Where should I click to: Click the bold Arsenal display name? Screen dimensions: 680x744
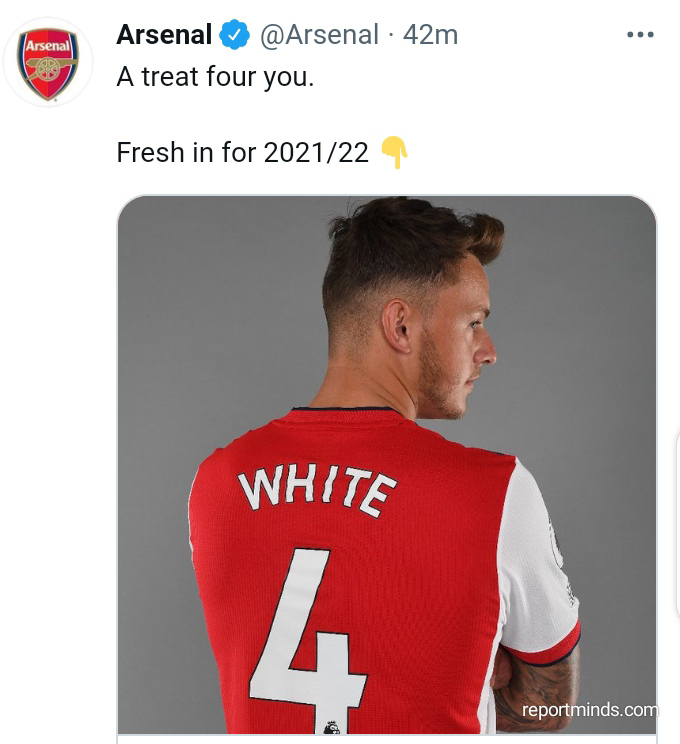pyautogui.click(x=164, y=35)
